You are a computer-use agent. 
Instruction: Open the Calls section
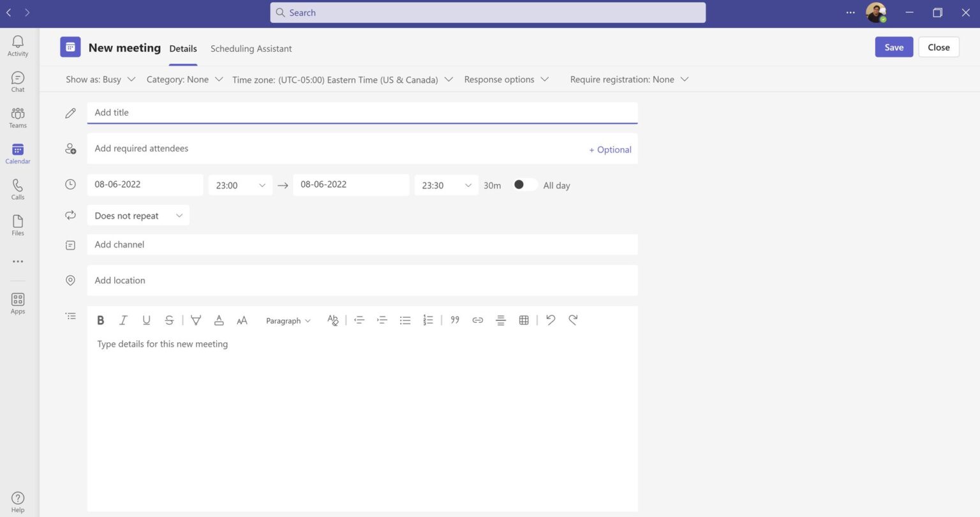coord(18,189)
